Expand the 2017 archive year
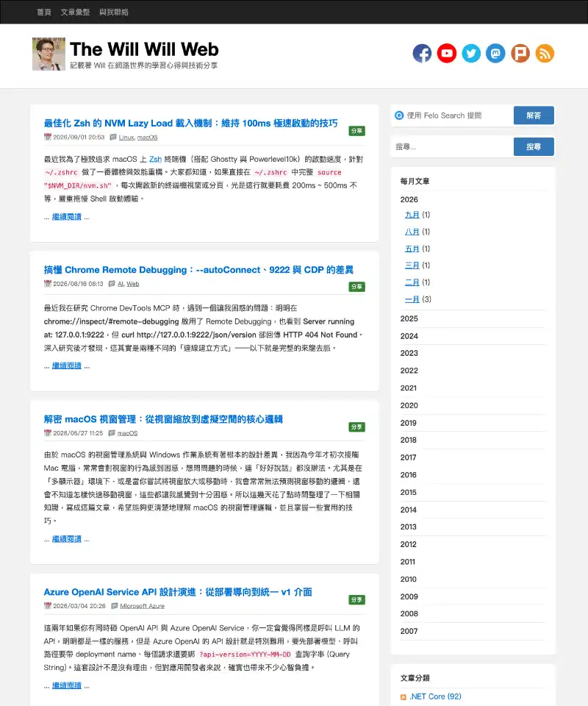588x706 pixels. 409,457
